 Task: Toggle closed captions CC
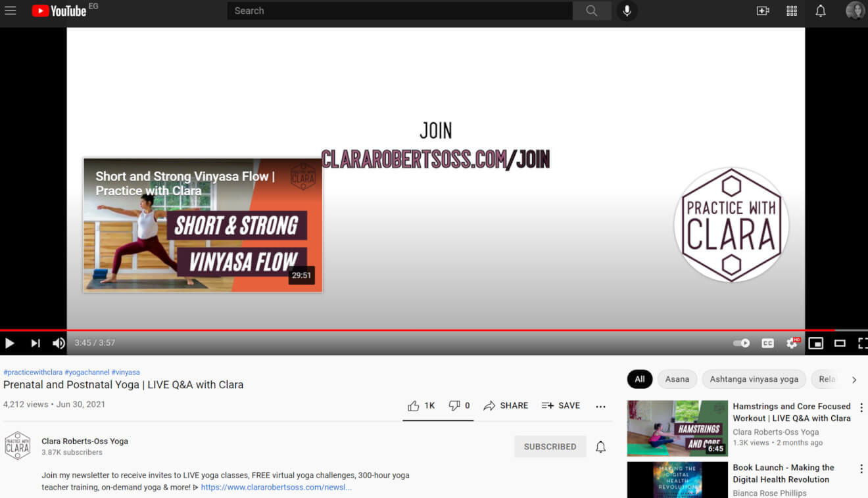tap(767, 343)
